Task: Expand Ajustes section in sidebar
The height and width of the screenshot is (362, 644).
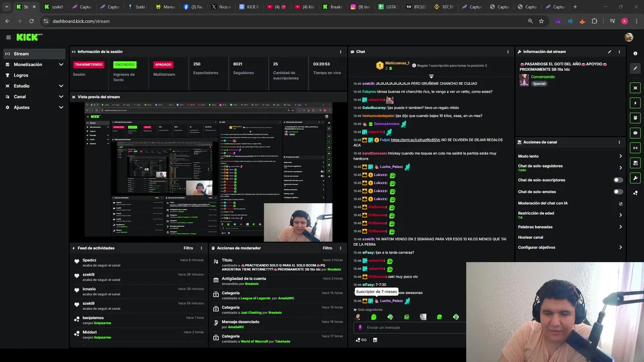Action: pyautogui.click(x=61, y=107)
